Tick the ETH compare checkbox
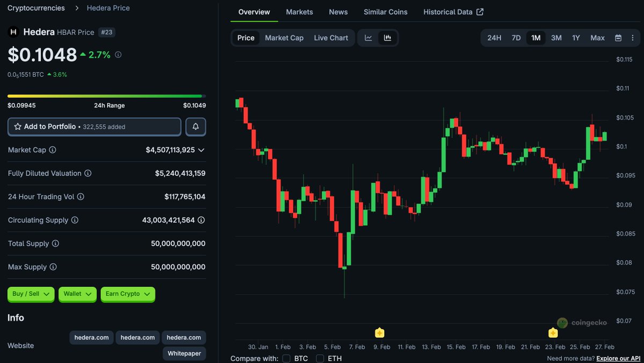Image resolution: width=644 pixels, height=363 pixels. point(320,358)
